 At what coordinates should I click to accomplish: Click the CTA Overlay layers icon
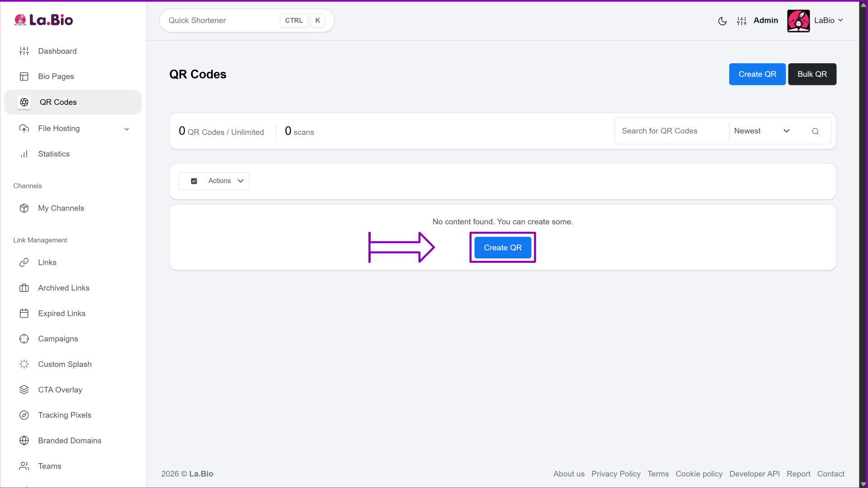(x=24, y=389)
